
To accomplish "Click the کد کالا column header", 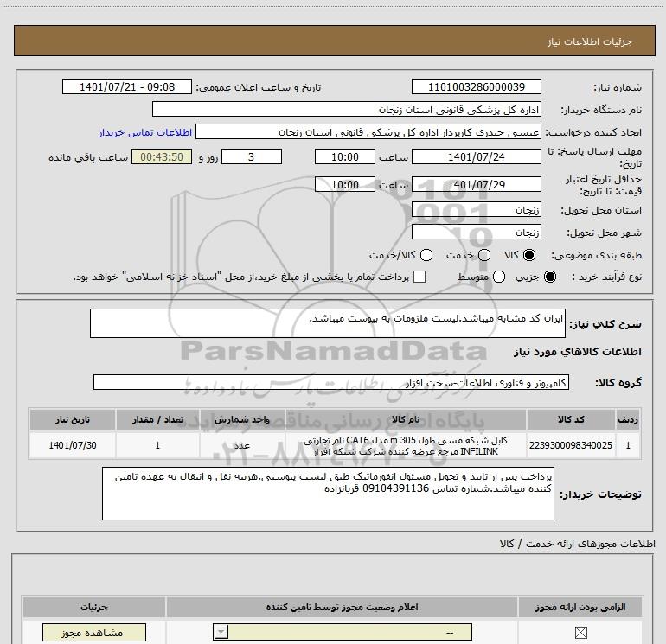I will (571, 419).
